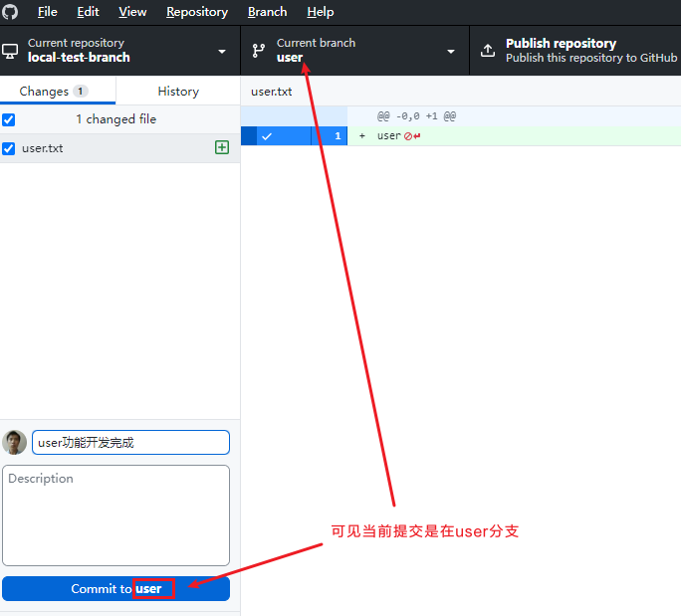Uncheck the '1 changed file' select-all checkbox

pos(9,119)
